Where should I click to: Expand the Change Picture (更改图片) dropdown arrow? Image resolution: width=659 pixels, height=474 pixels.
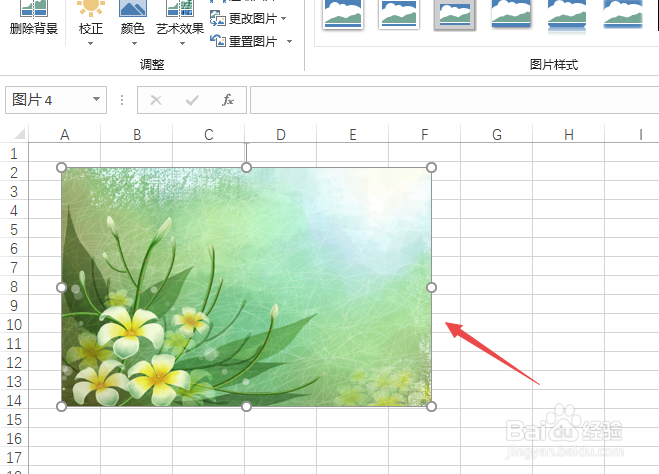point(283,18)
